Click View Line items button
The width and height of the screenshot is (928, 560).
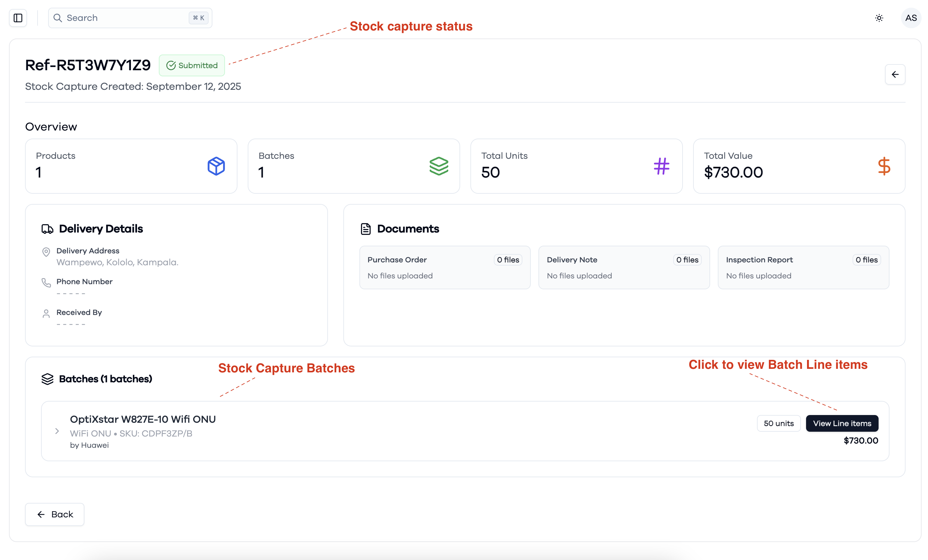coord(842,423)
